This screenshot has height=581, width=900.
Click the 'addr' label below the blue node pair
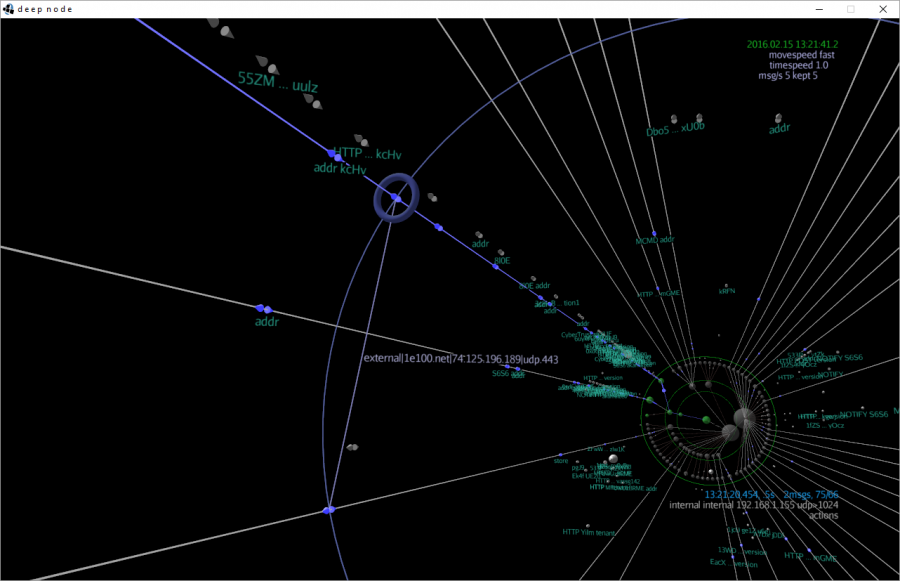click(267, 322)
